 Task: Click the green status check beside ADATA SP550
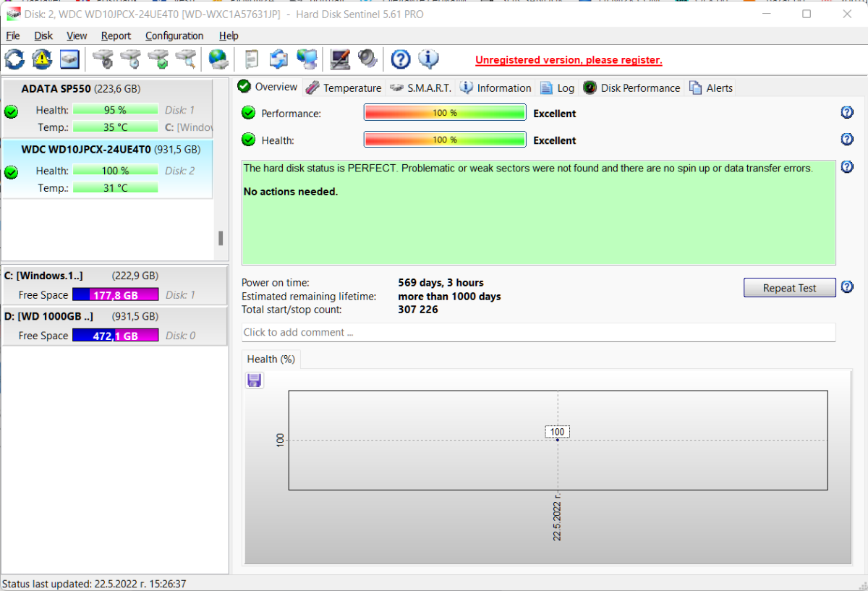[x=11, y=111]
